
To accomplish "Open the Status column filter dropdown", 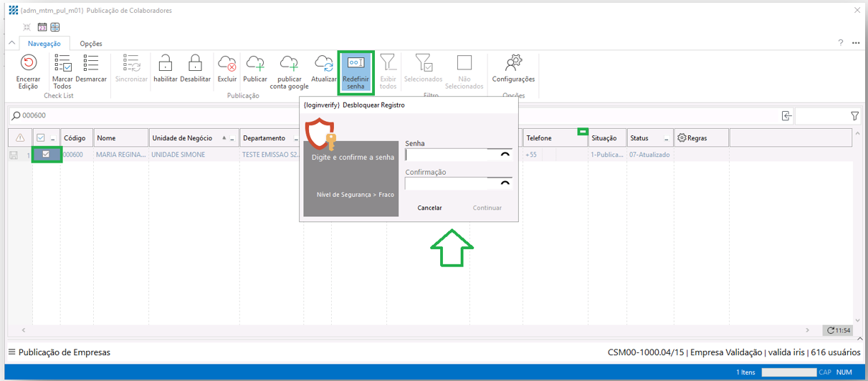I will pyautogui.click(x=667, y=139).
